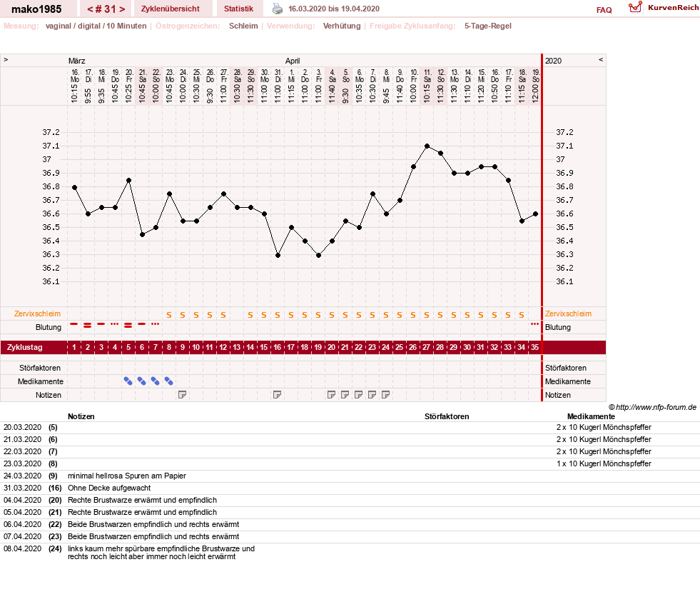Click the cervical mucus S on cycle day 34
The width and height of the screenshot is (700, 597).
tap(522, 315)
